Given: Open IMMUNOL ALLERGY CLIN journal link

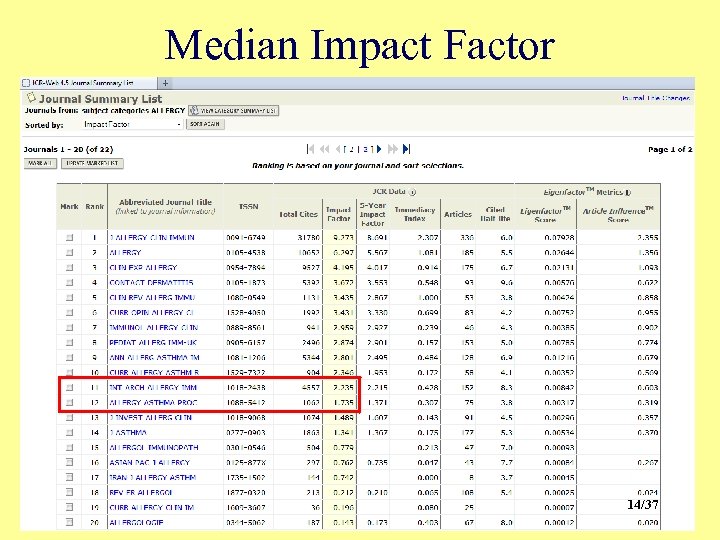Looking at the screenshot, I should click(x=153, y=327).
